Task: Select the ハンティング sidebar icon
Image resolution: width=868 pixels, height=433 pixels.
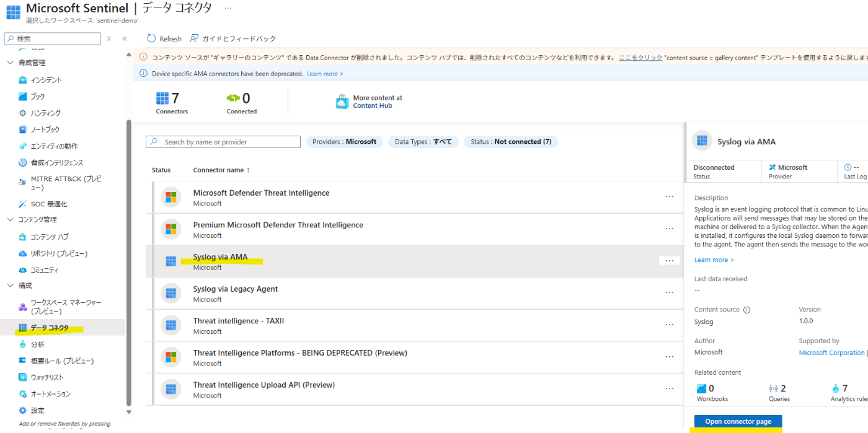Action: pyautogui.click(x=23, y=113)
